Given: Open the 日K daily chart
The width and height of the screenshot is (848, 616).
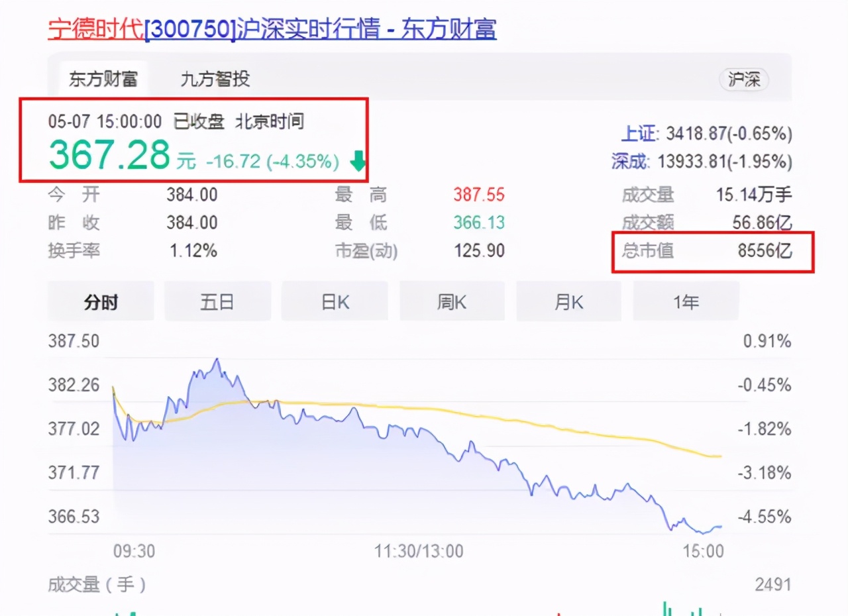Looking at the screenshot, I should pos(335,301).
